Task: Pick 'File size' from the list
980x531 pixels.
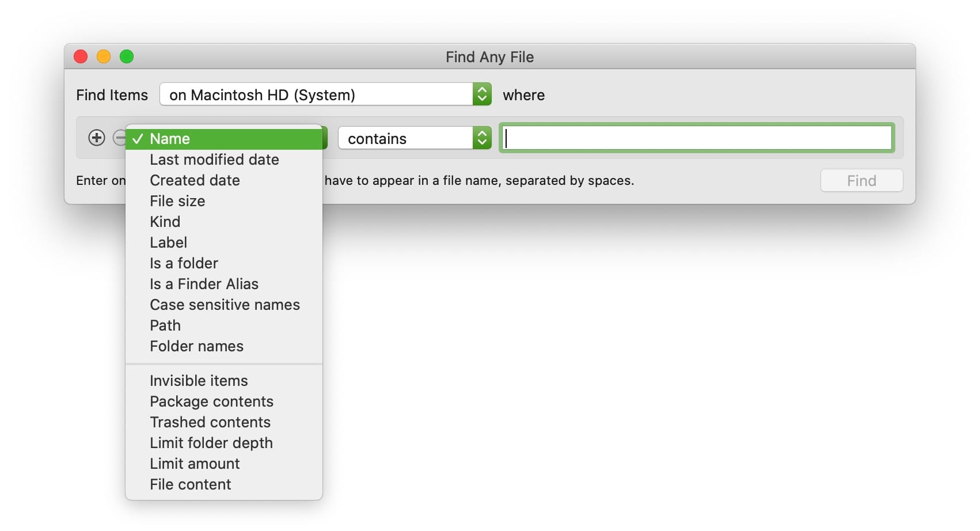Action: [177, 201]
